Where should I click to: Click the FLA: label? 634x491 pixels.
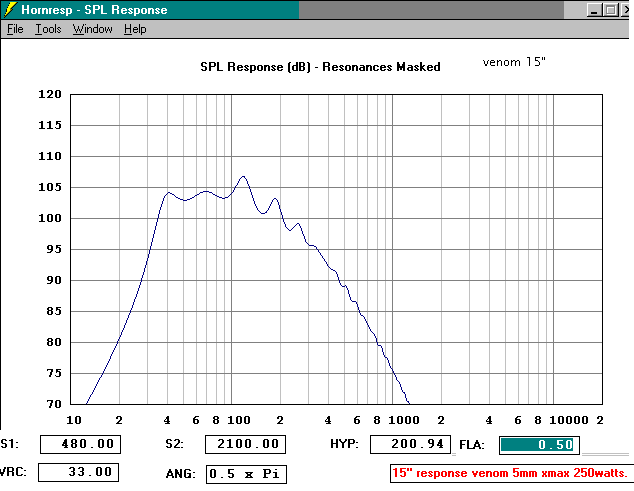[472, 445]
